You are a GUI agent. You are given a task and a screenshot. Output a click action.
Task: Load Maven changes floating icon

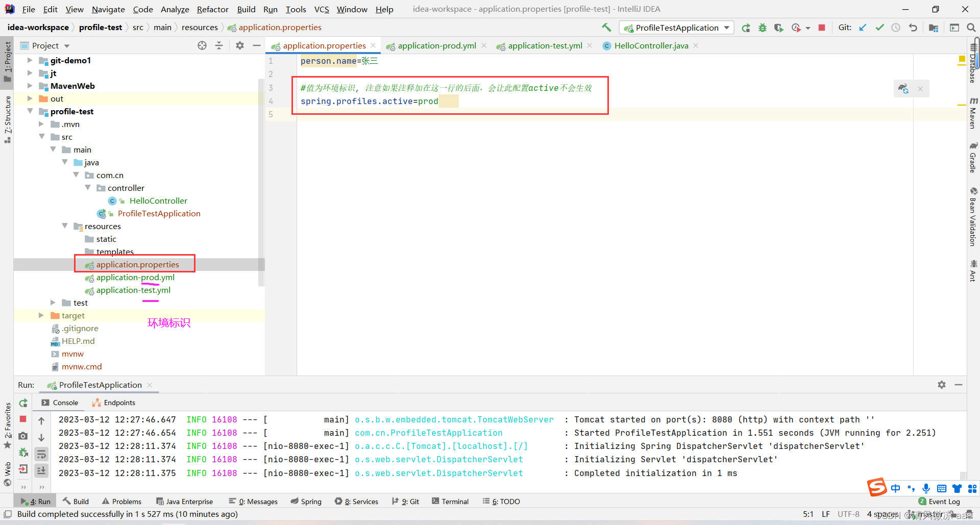pos(903,89)
